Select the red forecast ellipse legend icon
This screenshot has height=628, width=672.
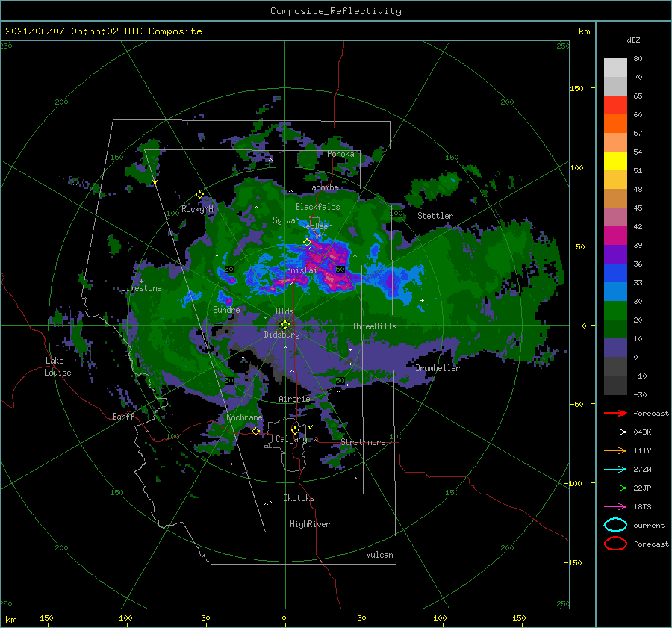pos(615,544)
